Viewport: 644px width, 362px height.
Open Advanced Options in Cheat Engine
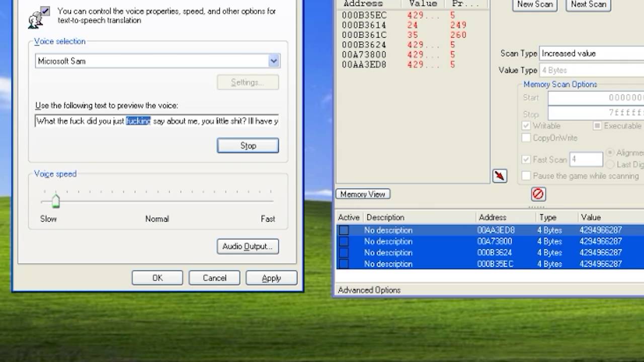click(x=369, y=290)
